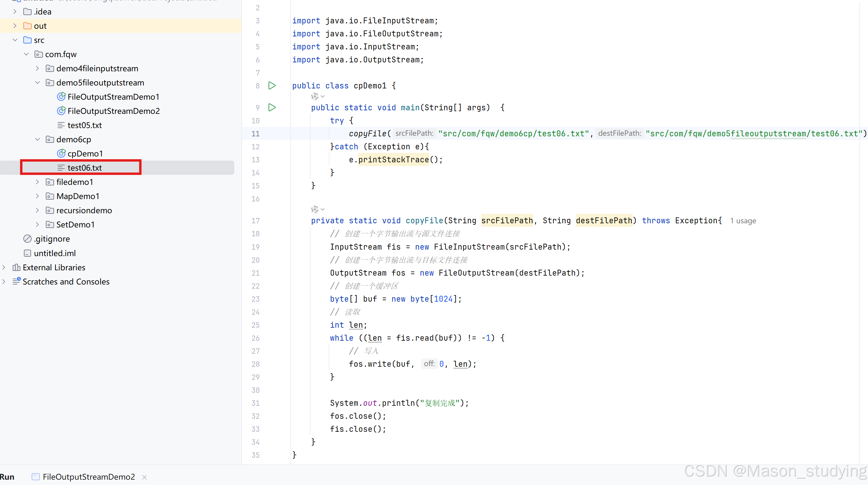Open cpDemo1 class file in tree
The image size is (868, 485).
point(85,154)
